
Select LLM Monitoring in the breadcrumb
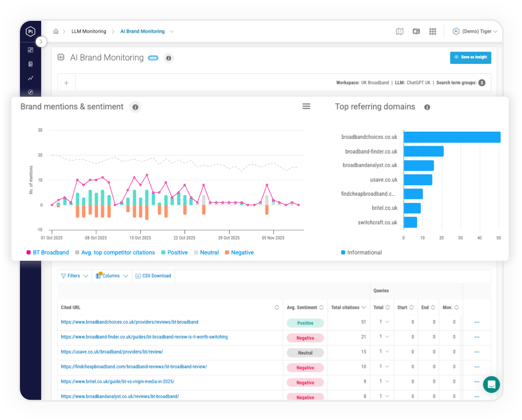(x=89, y=31)
